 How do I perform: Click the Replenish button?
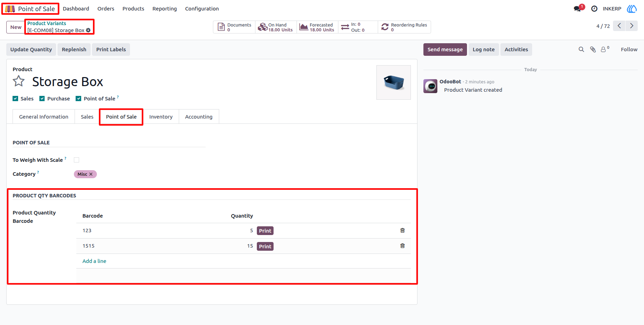point(74,50)
